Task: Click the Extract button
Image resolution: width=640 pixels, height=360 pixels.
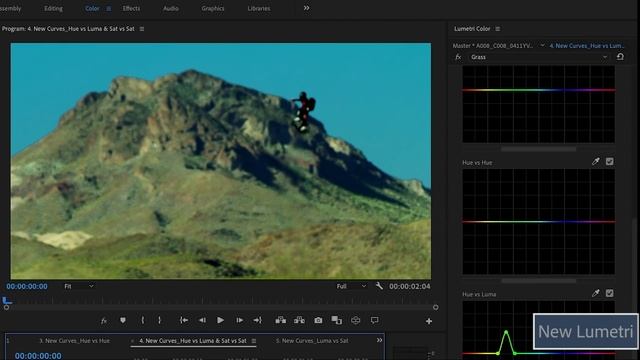Action: [x=299, y=320]
